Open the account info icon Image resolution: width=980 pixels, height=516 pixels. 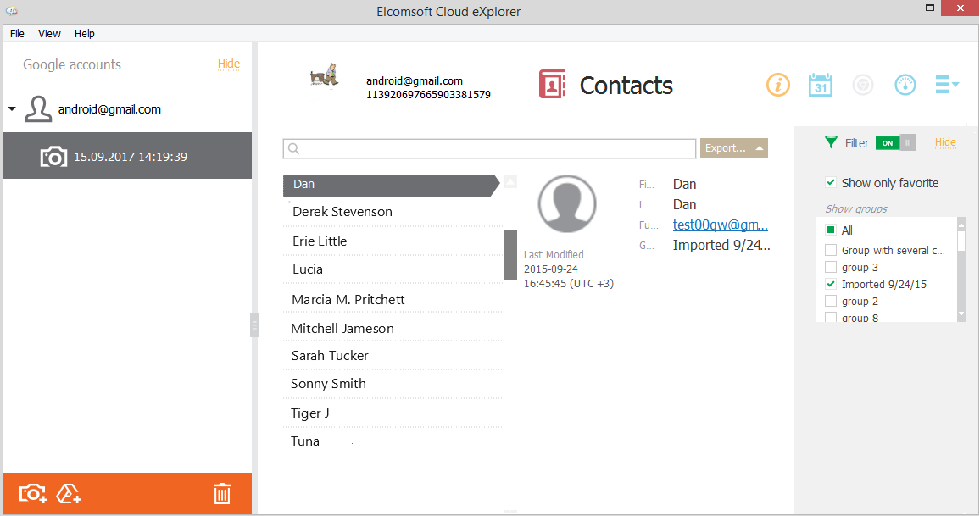(777, 85)
